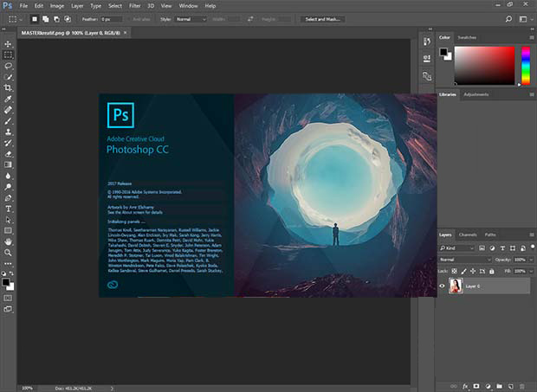Screen dimensions: 537x392
Task: Open the File menu
Action: point(23,6)
